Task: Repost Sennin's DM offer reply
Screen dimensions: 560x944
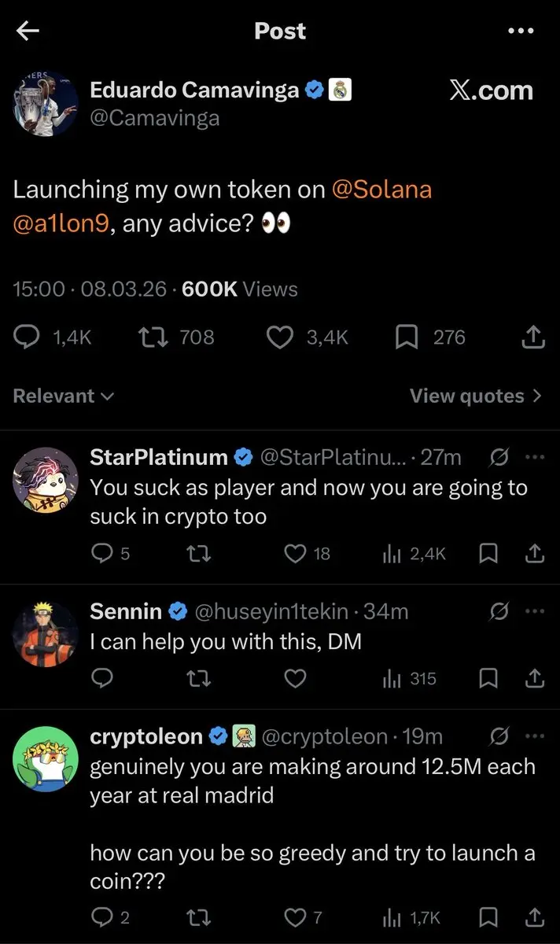Action: (x=198, y=678)
